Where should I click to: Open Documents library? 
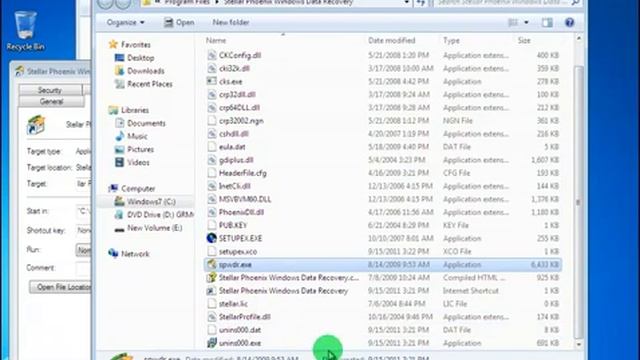[146, 123]
